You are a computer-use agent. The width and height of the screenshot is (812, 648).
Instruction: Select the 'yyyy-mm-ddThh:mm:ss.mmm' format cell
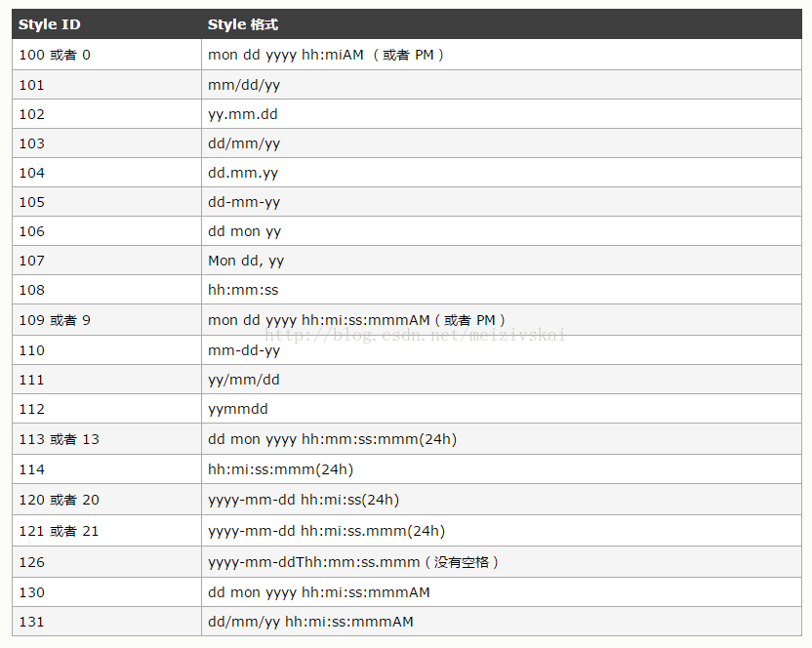(x=502, y=562)
